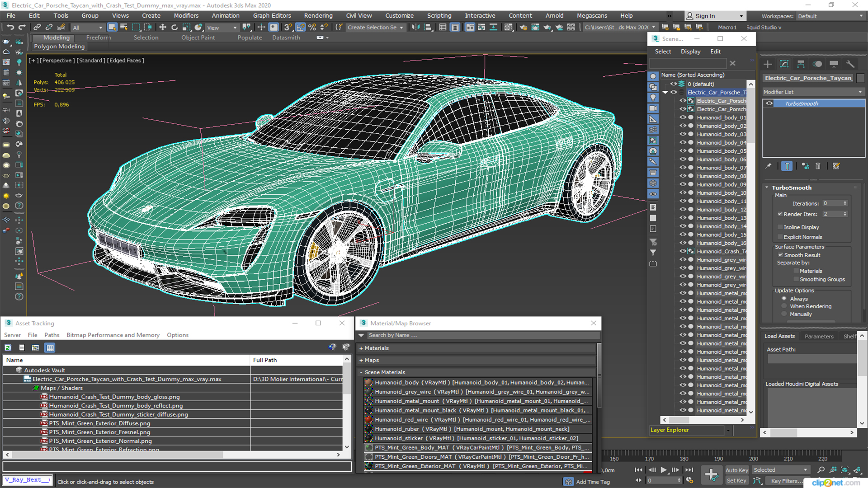Open the Motion command panel tab
Image resolution: width=868 pixels, height=488 pixels.
817,64
